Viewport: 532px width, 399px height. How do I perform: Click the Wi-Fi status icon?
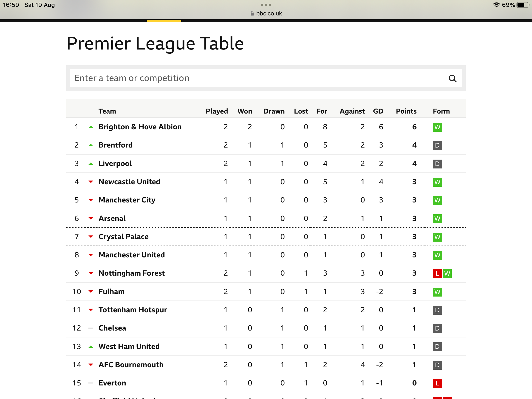[x=496, y=5]
